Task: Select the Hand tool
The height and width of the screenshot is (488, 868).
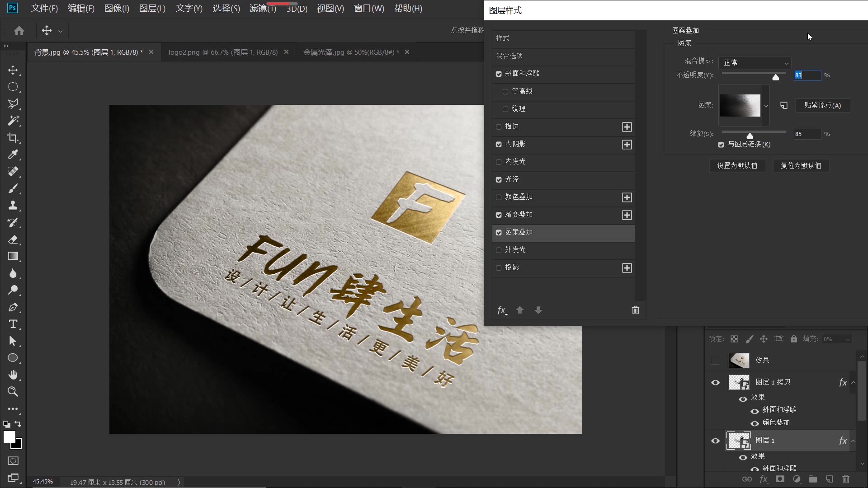Action: (x=14, y=375)
